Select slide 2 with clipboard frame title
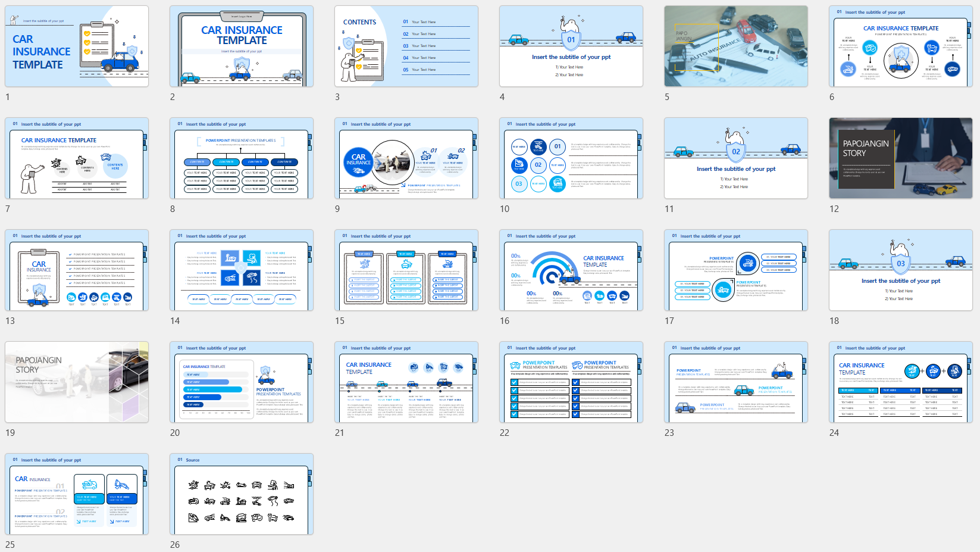 pyautogui.click(x=242, y=46)
